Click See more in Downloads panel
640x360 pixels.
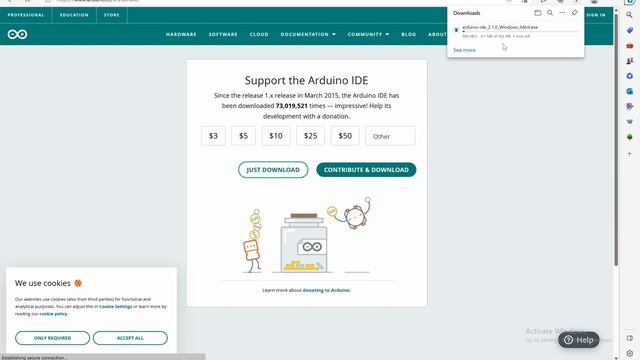[x=464, y=50]
